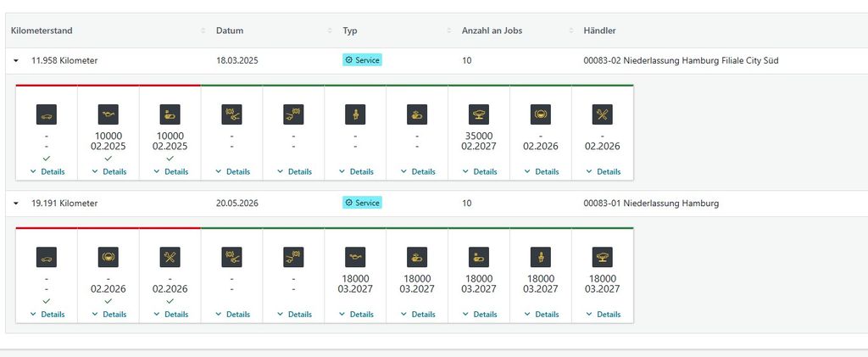Viewport: 868px width, 357px height.
Task: Click sort arrows of Anzahl an Jobs column
Action: pos(570,31)
